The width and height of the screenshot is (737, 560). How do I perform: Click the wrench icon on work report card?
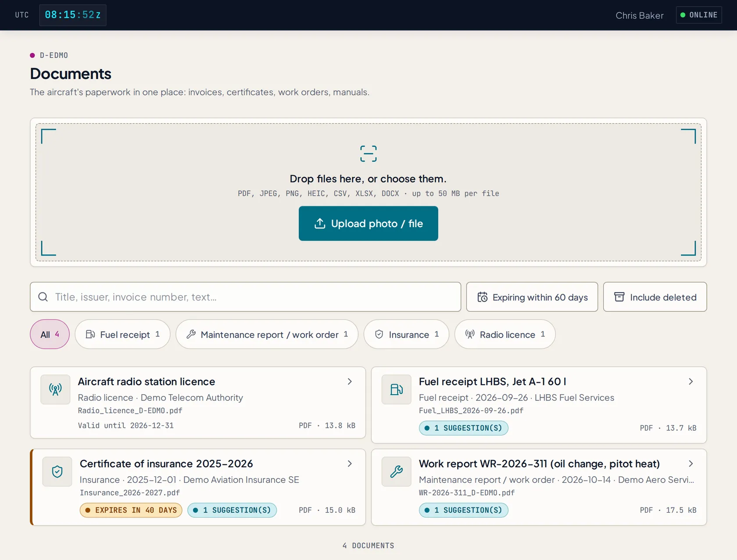[396, 471]
